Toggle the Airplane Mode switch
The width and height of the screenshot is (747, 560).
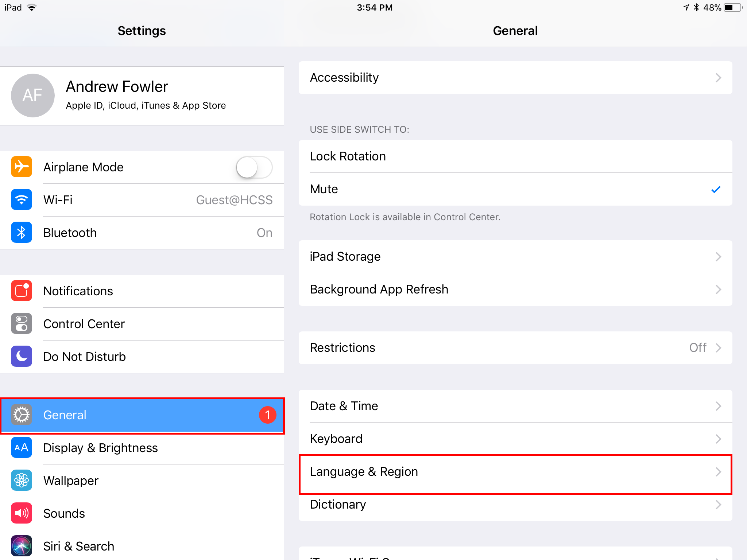pyautogui.click(x=253, y=167)
